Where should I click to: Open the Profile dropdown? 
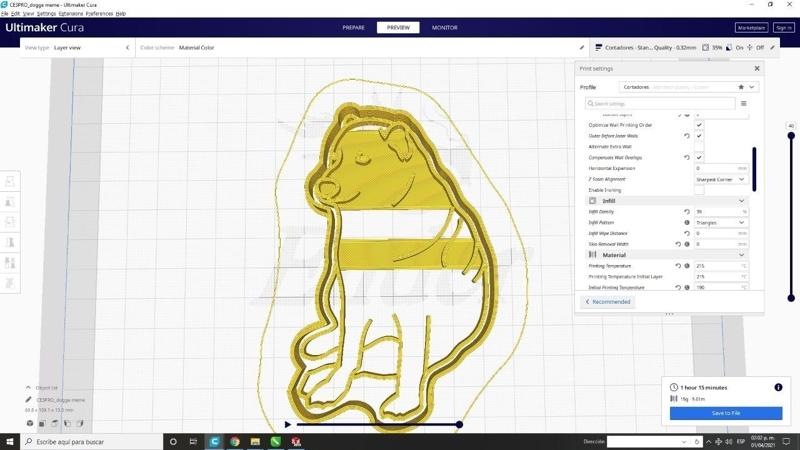pyautogui.click(x=688, y=87)
